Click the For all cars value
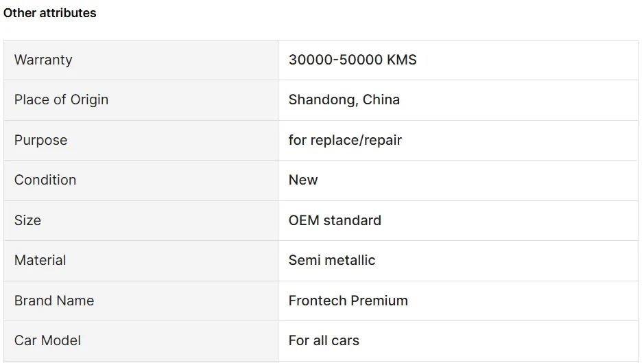The width and height of the screenshot is (644, 363). (x=324, y=340)
